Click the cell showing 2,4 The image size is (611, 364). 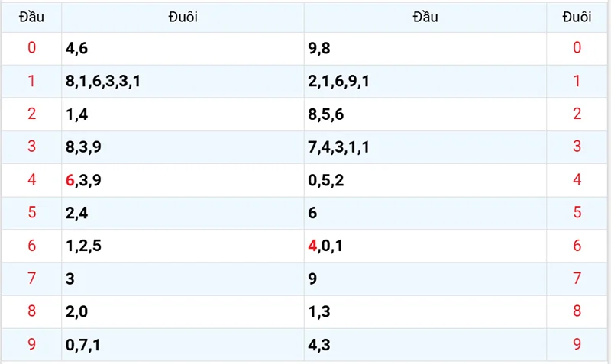pyautogui.click(x=77, y=214)
